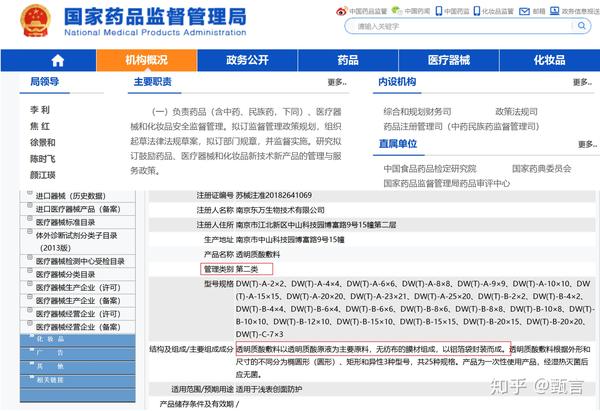Click the 内设机构 heading
The image size is (600, 411).
[397, 82]
